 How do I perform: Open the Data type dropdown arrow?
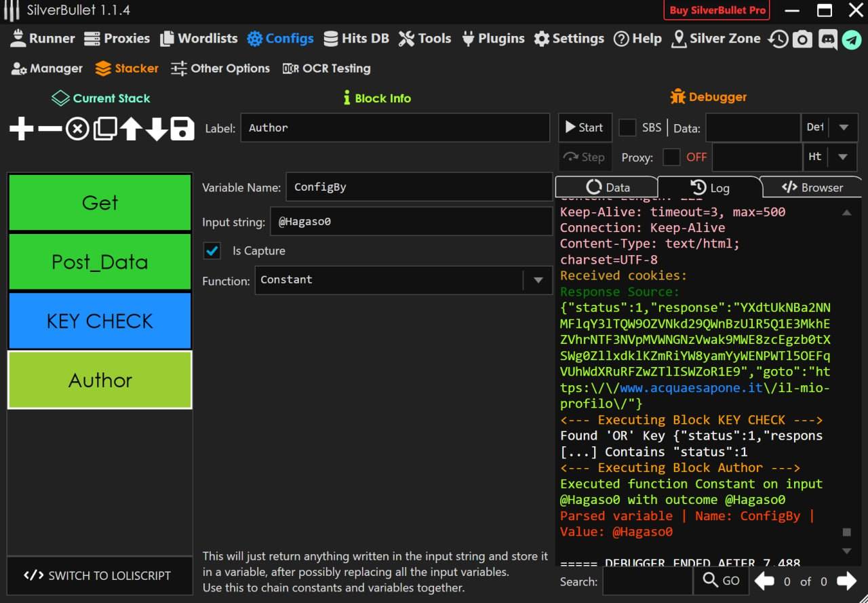[x=844, y=128]
